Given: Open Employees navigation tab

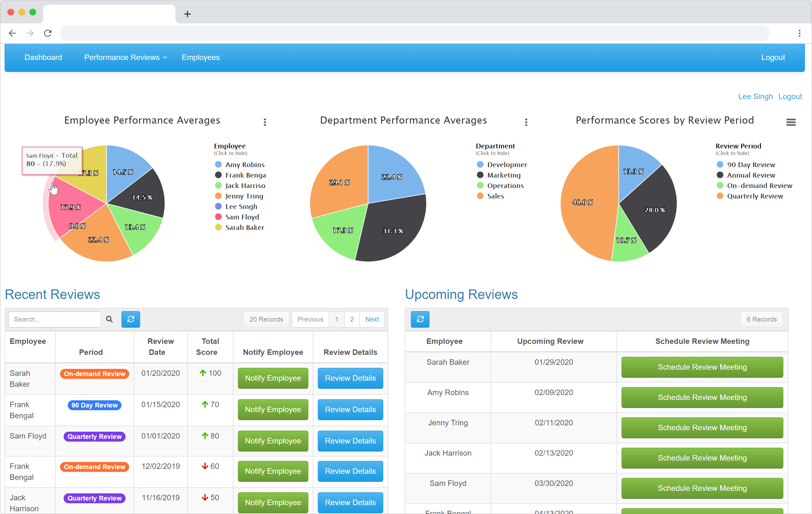Looking at the screenshot, I should pyautogui.click(x=201, y=57).
